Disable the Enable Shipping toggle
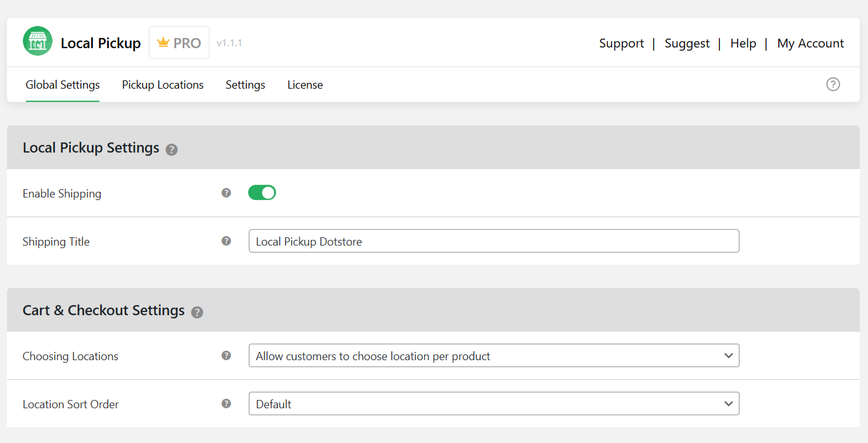Screen dimensions: 868x443 (261, 192)
